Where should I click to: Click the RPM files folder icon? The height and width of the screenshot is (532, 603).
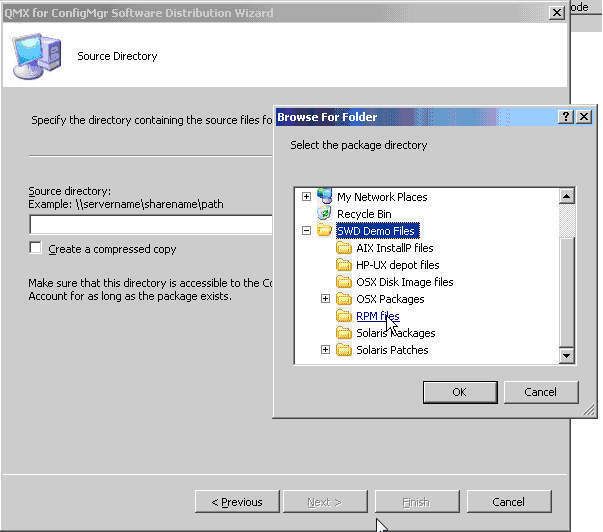344,315
